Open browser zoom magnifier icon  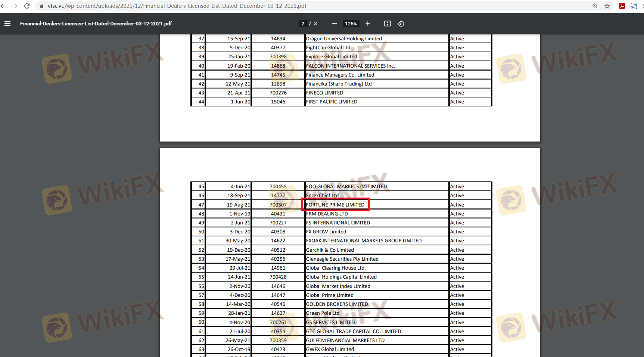click(595, 6)
